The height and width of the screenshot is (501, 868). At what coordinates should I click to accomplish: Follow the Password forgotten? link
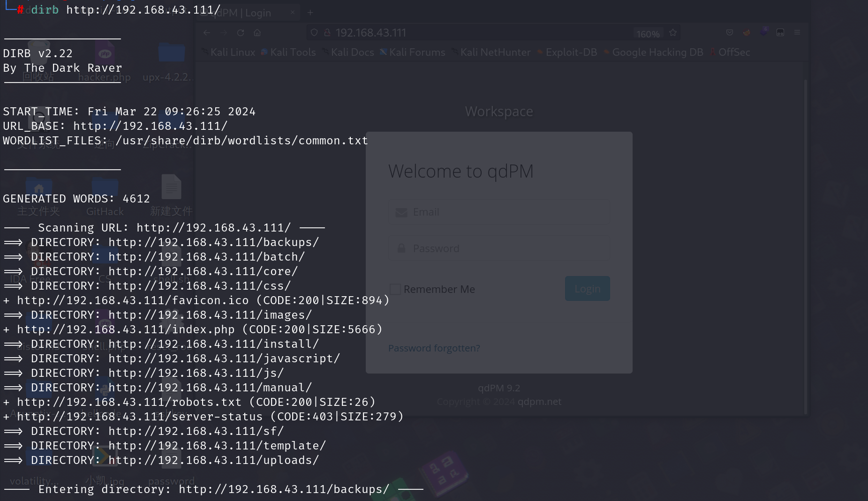point(434,348)
